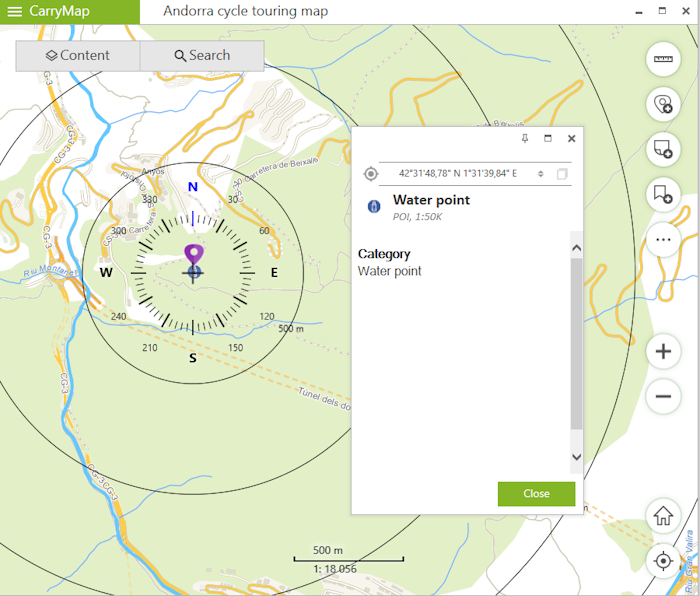Click the add bookmark icon
Screen dimensions: 700x596
click(662, 194)
